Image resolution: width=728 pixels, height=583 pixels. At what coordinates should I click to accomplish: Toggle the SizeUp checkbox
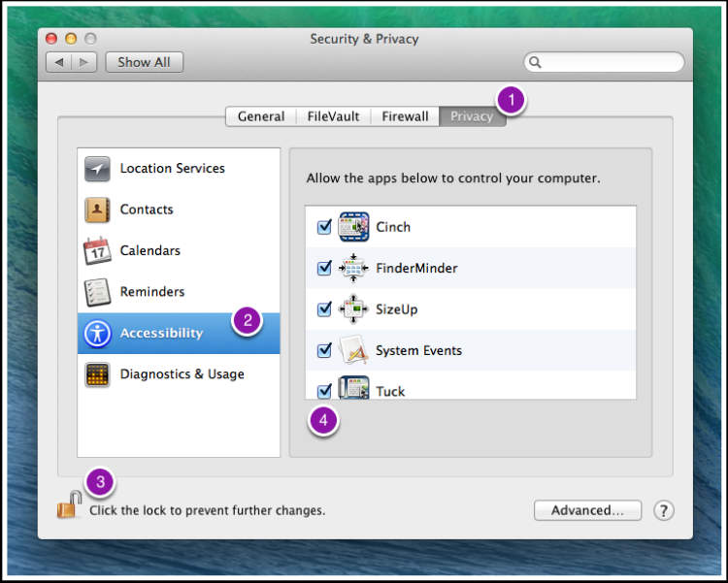click(x=324, y=308)
